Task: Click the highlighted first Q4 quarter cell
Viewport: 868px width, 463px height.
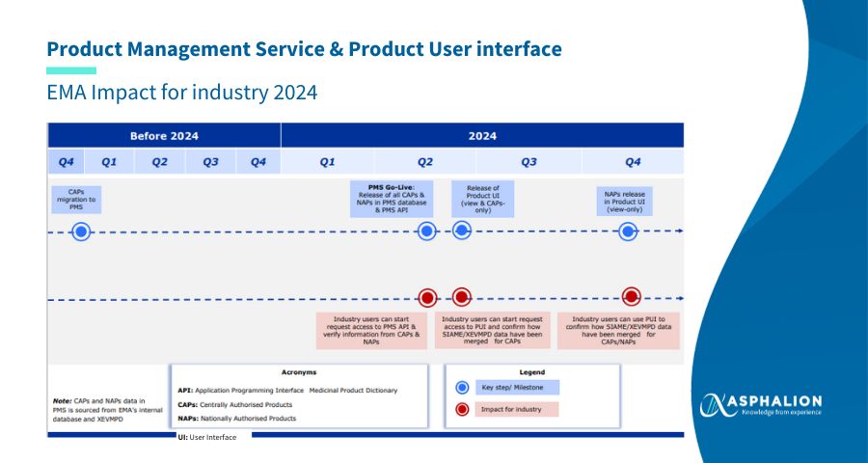Action: pyautogui.click(x=67, y=162)
